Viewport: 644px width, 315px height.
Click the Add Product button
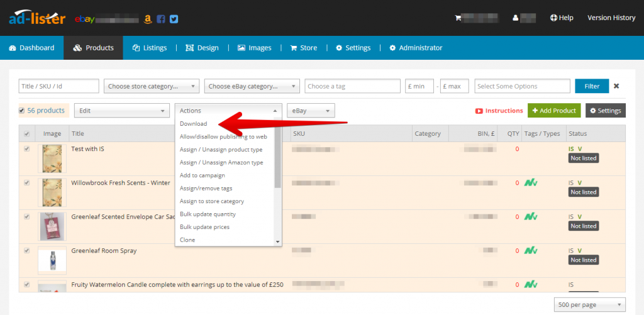pos(554,111)
